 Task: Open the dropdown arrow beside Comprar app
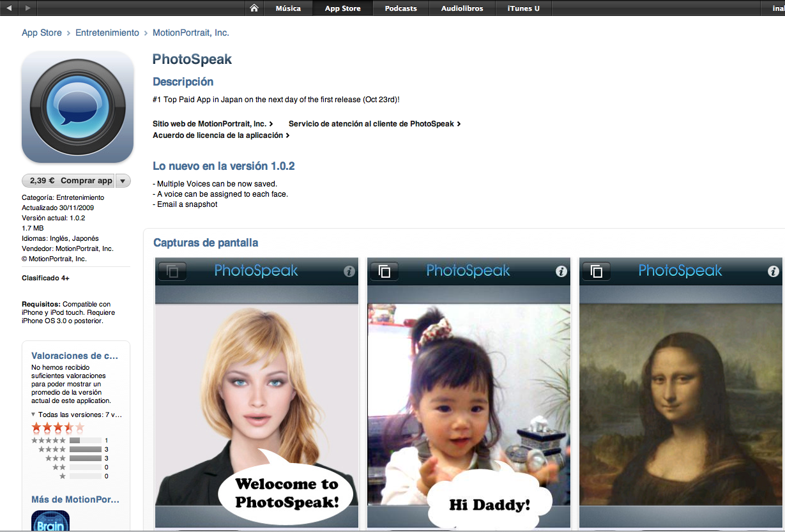(123, 181)
